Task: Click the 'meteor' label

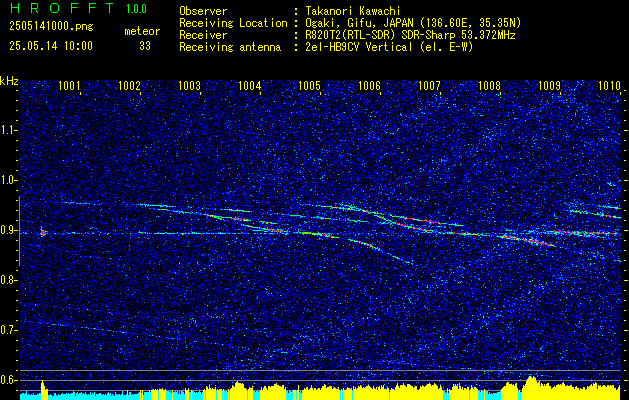Action: 142,31
